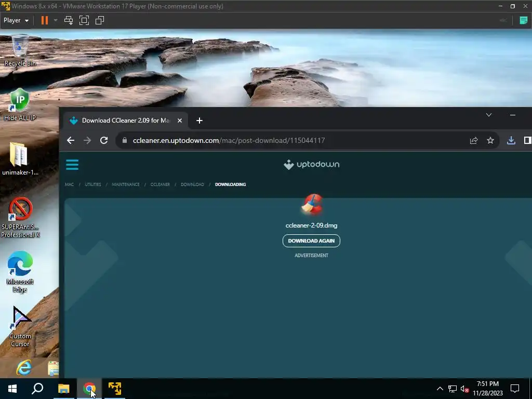Screen dimensions: 532x399
Task: Select the Hide ALL IP shortcut
Action: (20, 104)
